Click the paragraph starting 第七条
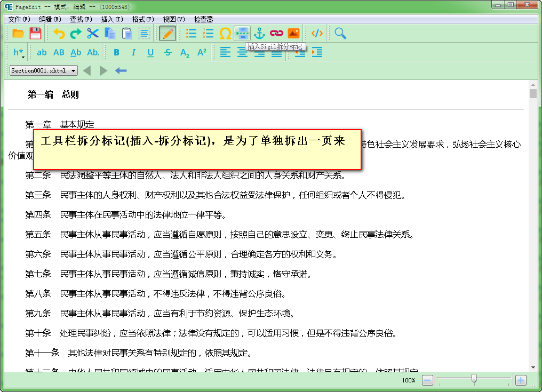The height and width of the screenshot is (392, 542). (169, 274)
